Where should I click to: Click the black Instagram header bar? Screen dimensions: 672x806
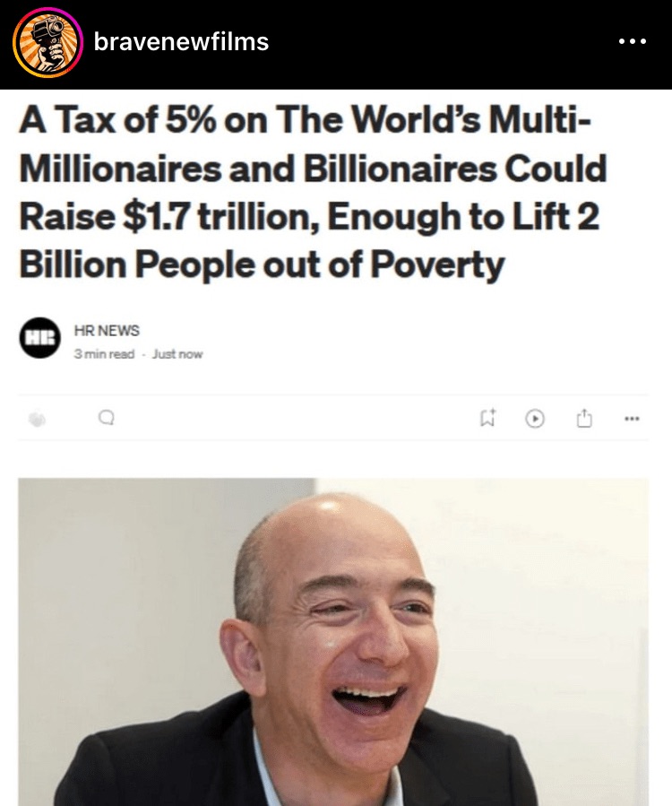(336, 45)
